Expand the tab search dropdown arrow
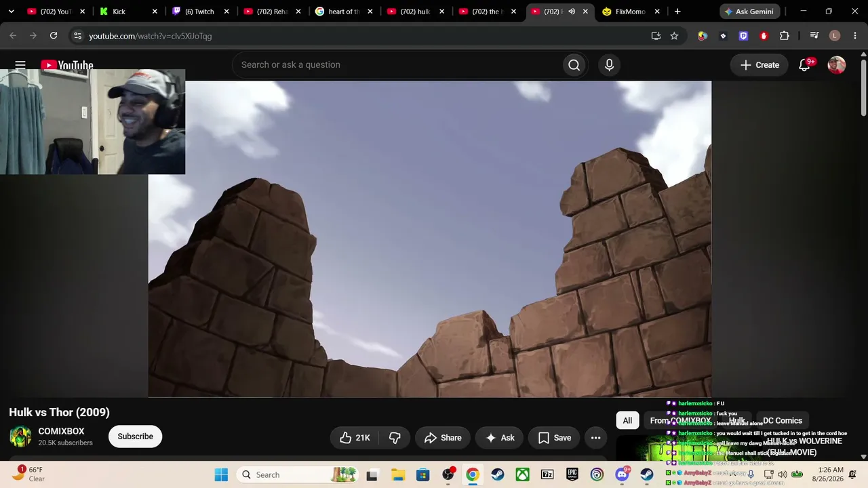 click(11, 12)
